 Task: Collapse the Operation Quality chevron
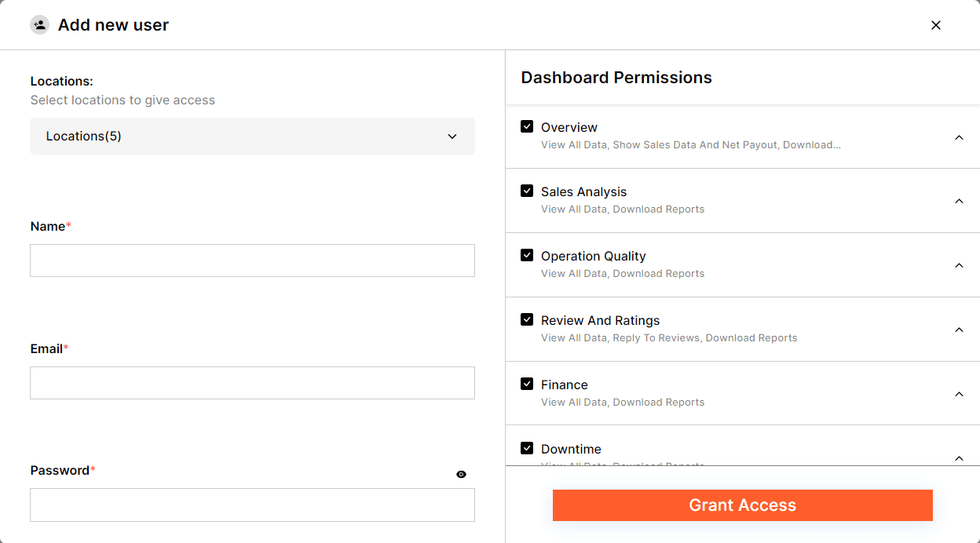pyautogui.click(x=959, y=265)
